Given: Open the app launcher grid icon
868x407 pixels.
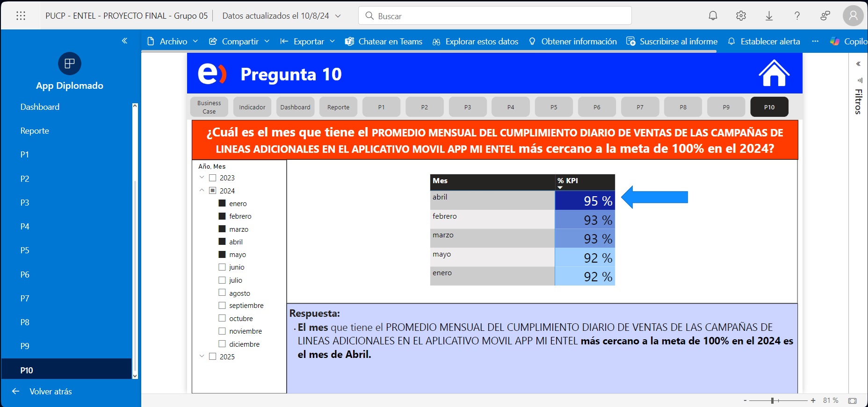Looking at the screenshot, I should [x=21, y=16].
